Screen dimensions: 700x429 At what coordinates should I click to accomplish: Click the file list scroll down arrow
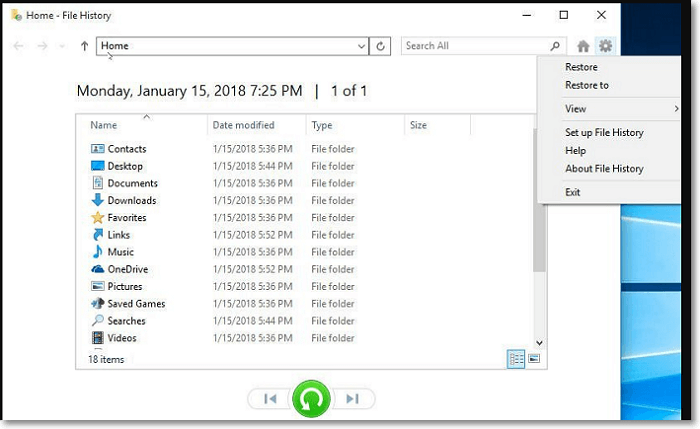[539, 342]
